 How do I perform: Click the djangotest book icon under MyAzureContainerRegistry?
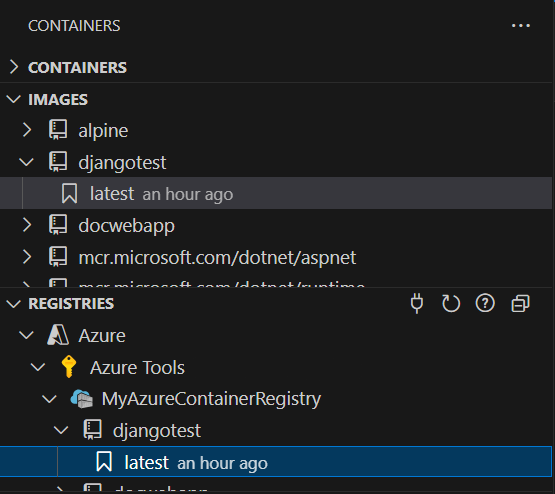point(93,430)
